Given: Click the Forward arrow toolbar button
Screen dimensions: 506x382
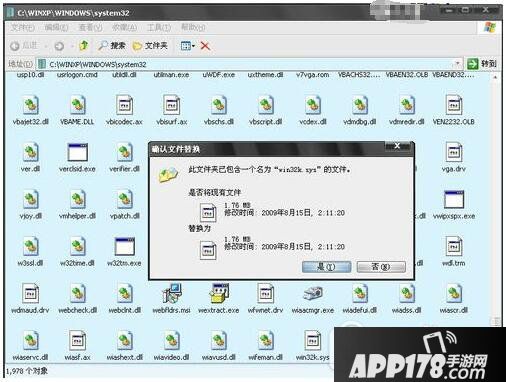Looking at the screenshot, I should click(x=59, y=46).
